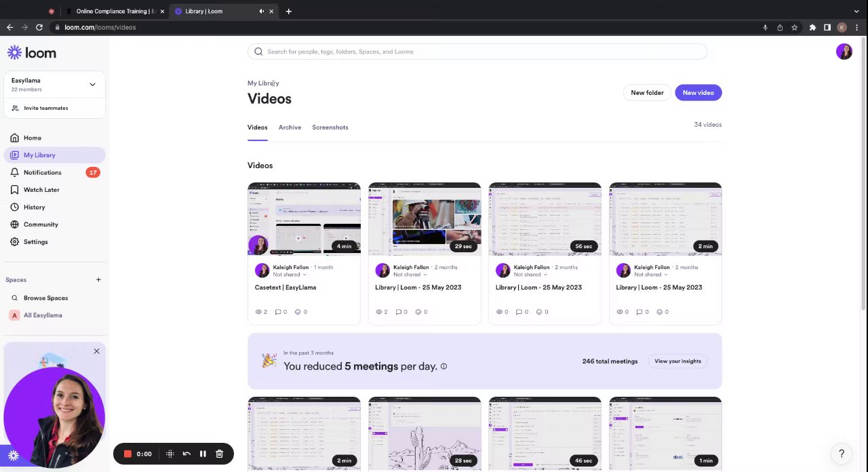Open the drawing tool in recording bar

point(170,454)
